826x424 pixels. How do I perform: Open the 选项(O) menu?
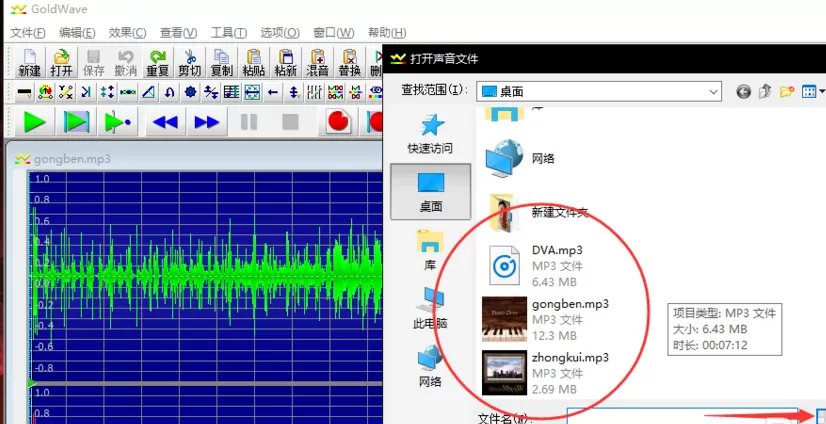[x=280, y=33]
